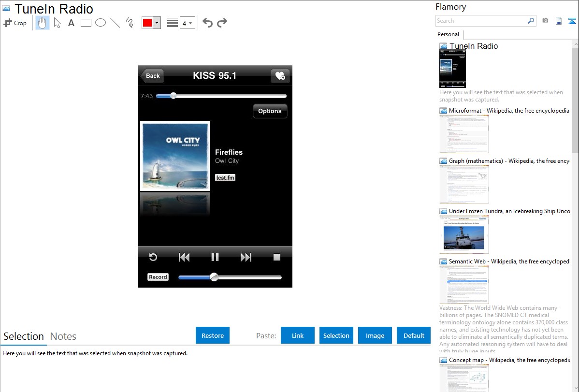Open the color picker dropdown arrow

click(157, 23)
